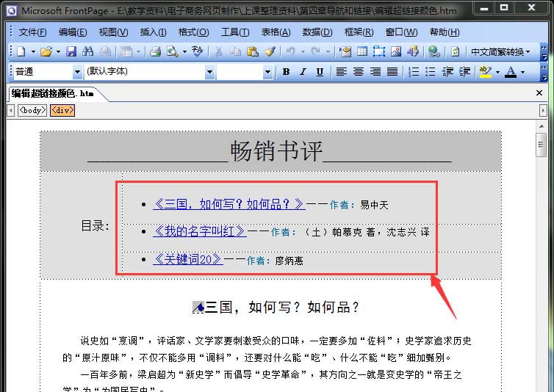The image size is (554, 392).
Task: Justify the text alignment
Action: tap(392, 72)
